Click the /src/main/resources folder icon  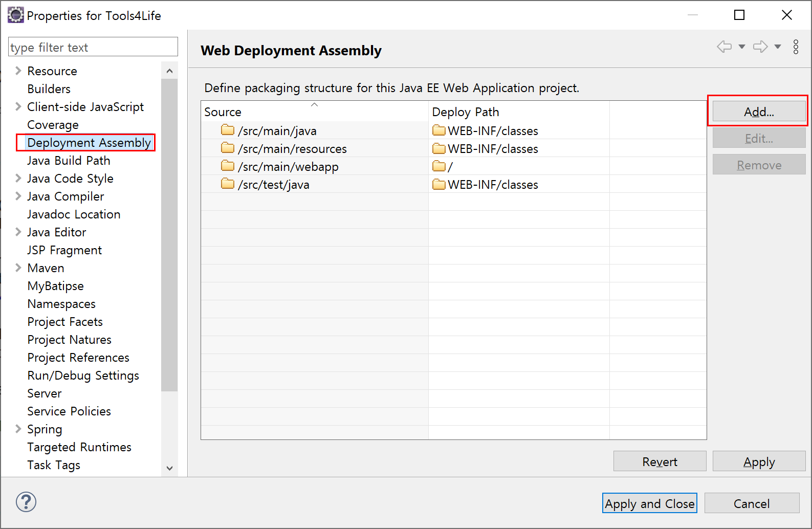[228, 148]
